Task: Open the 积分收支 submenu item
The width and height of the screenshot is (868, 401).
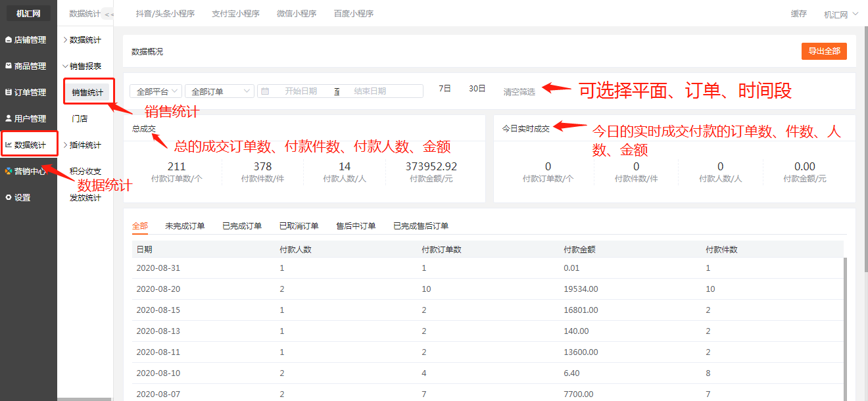Action: (85, 172)
